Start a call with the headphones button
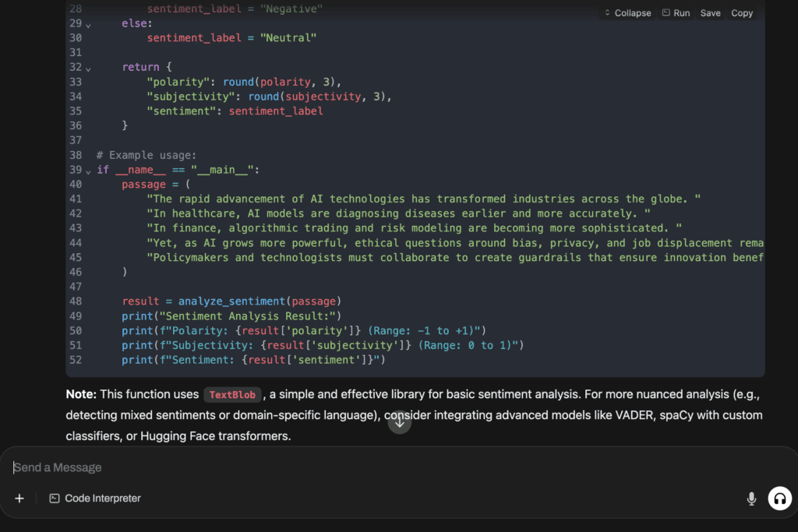The height and width of the screenshot is (532, 798). pyautogui.click(x=779, y=499)
